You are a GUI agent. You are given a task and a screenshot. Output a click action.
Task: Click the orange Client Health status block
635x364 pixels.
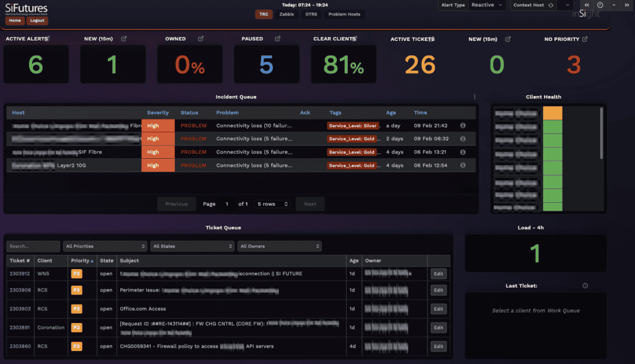[x=553, y=113]
